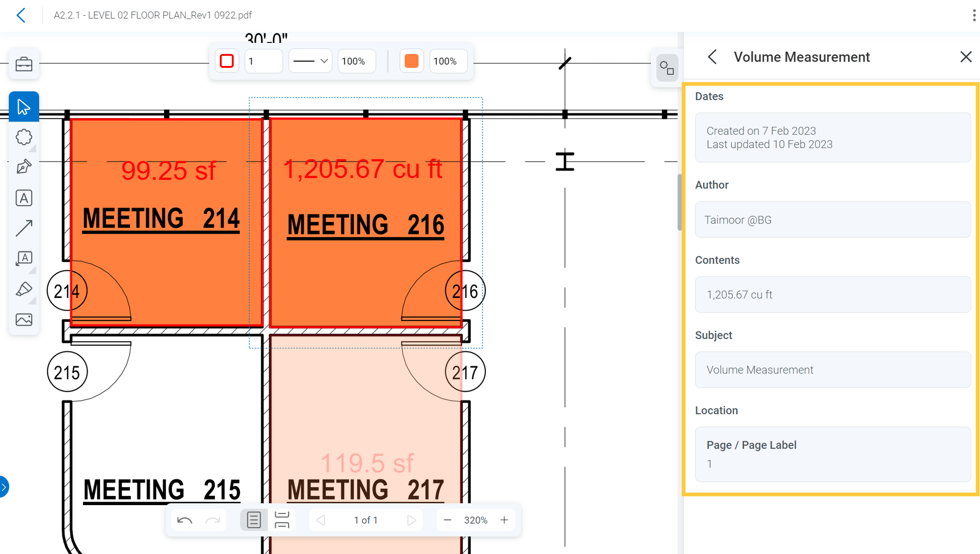The height and width of the screenshot is (554, 980).
Task: Select the text tool
Action: (x=23, y=197)
